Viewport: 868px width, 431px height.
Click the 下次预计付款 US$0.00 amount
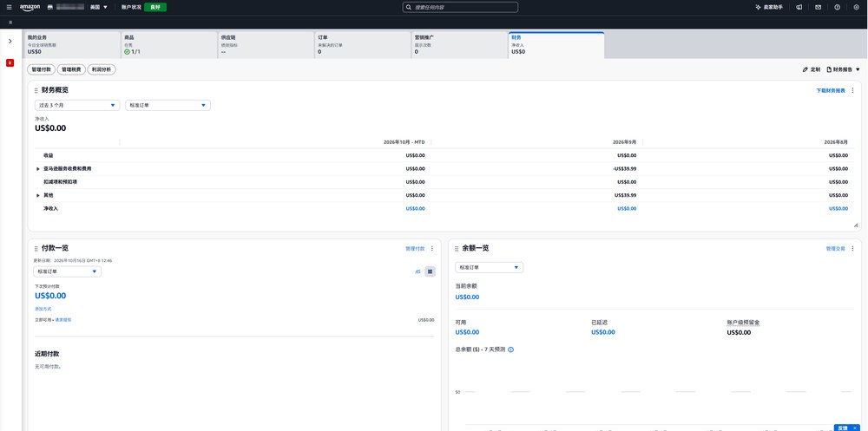pos(50,296)
